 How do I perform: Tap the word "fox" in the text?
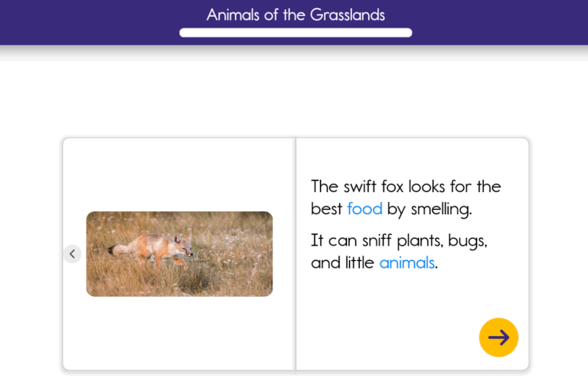pos(392,186)
